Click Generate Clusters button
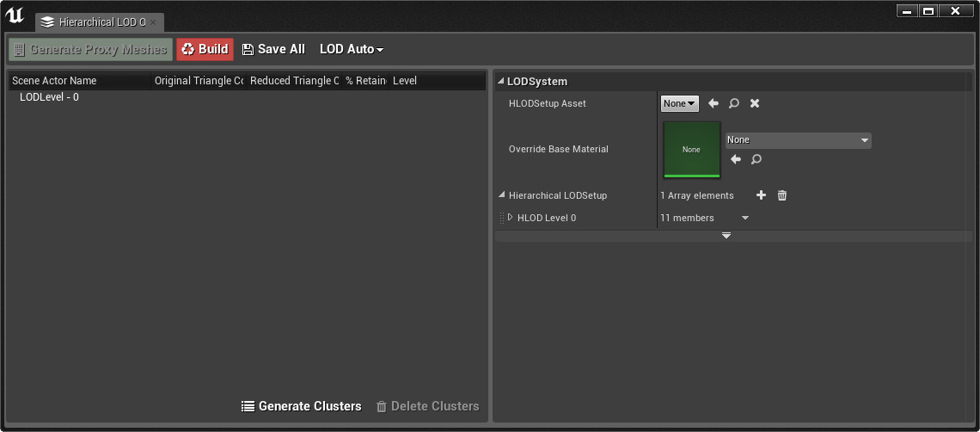980x432 pixels. pyautogui.click(x=302, y=406)
